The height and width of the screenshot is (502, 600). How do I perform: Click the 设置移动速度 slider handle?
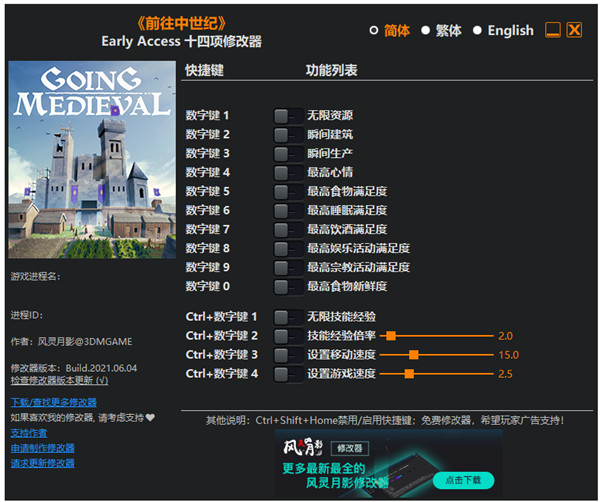click(x=413, y=355)
